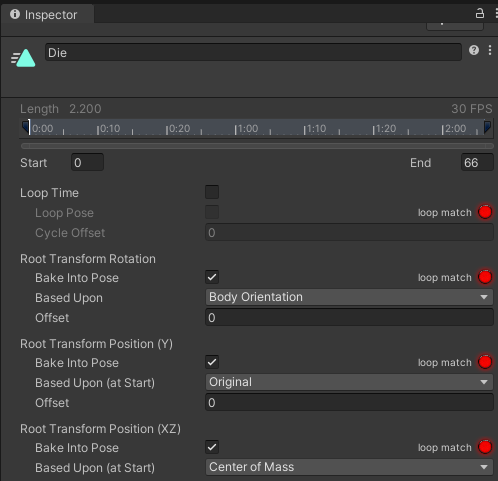Click the Position (Y) Offset field

click(349, 403)
